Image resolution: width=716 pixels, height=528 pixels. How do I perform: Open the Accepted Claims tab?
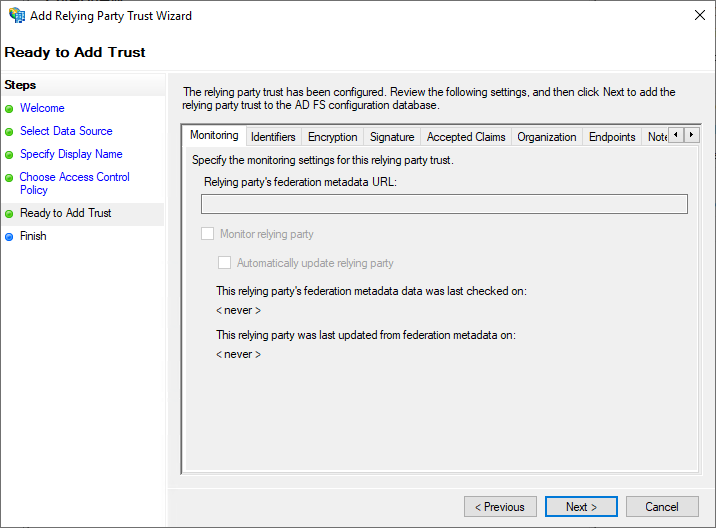[x=466, y=137]
